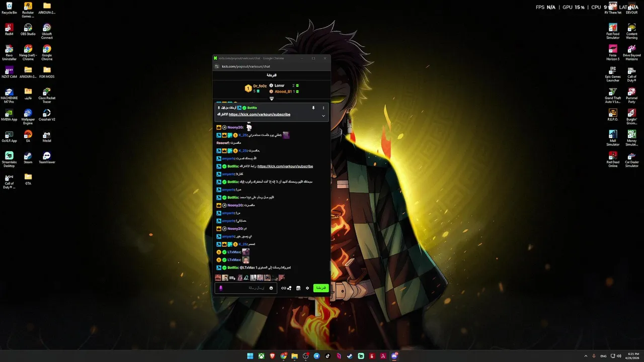The image size is (644, 362).
Task: Open NVIDIA App desktop icon
Action: [x=9, y=115]
